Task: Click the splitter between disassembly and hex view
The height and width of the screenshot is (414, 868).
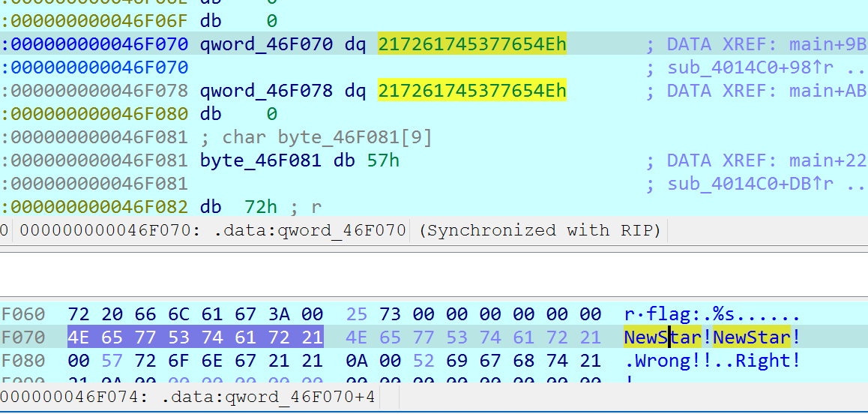Action: click(x=434, y=253)
